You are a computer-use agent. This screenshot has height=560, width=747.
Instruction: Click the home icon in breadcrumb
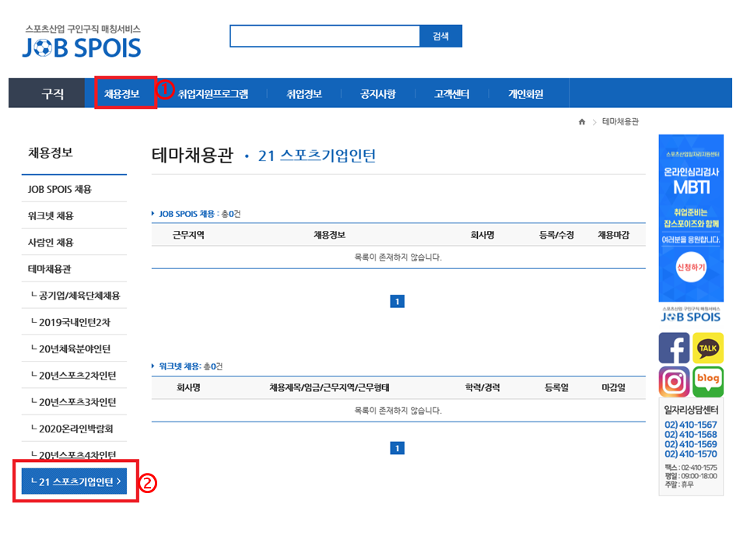click(x=581, y=122)
